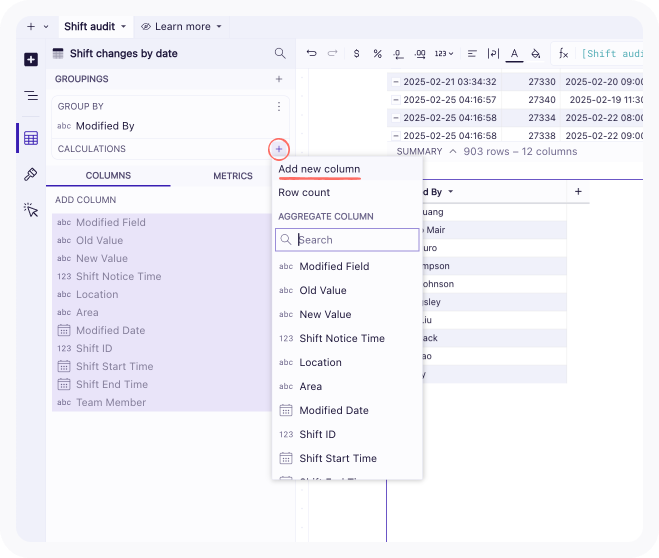Select Old Value in aggregate column list
Viewport: 659px width, 558px height.
tap(347, 290)
